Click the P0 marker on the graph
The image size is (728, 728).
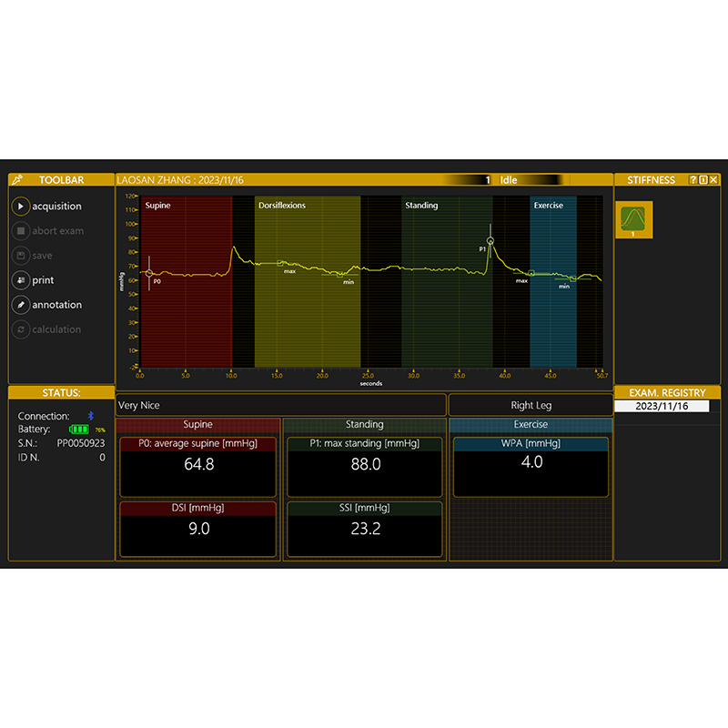click(x=149, y=273)
